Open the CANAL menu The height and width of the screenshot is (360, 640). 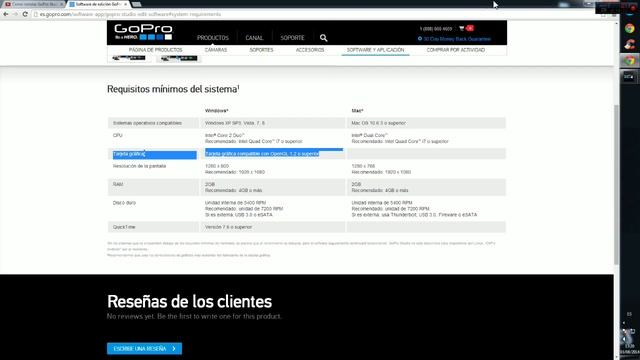[254, 38]
